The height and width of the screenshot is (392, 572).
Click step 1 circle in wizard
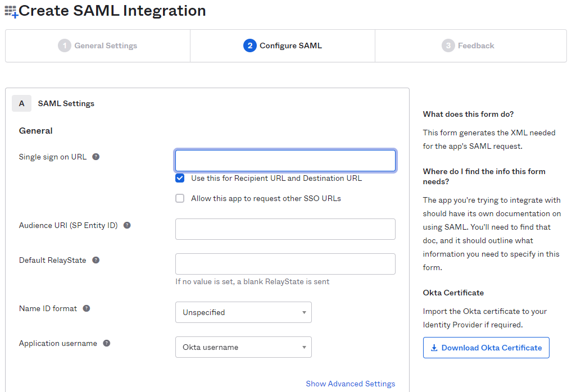[65, 45]
